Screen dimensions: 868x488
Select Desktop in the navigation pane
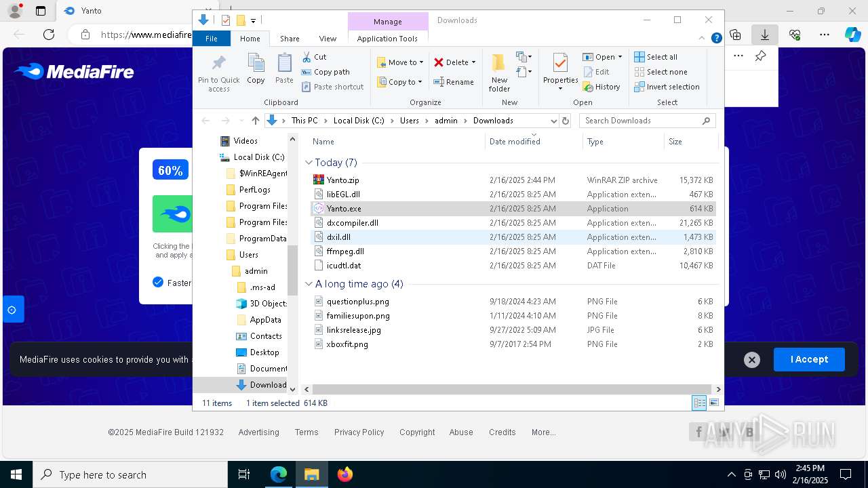[x=264, y=352]
